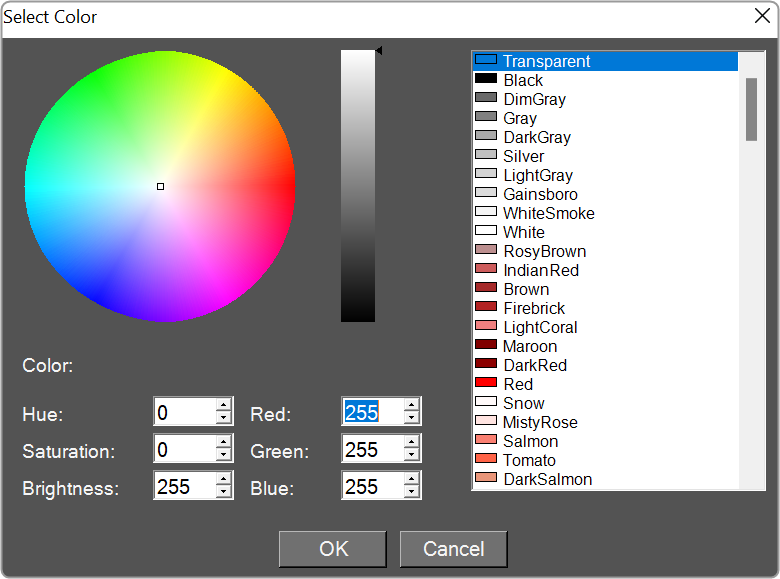Pick DimGray in the color list
The width and height of the screenshot is (780, 579).
[x=605, y=99]
